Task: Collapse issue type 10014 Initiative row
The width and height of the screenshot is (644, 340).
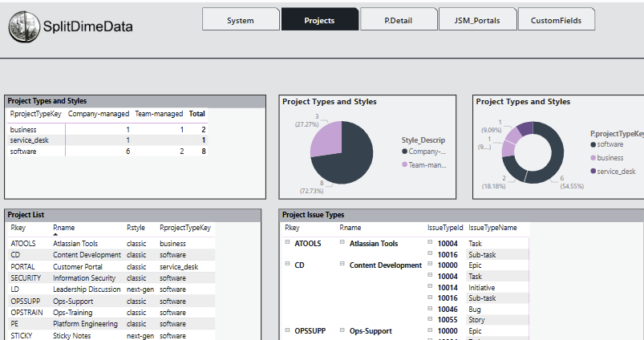Action: pos(430,286)
